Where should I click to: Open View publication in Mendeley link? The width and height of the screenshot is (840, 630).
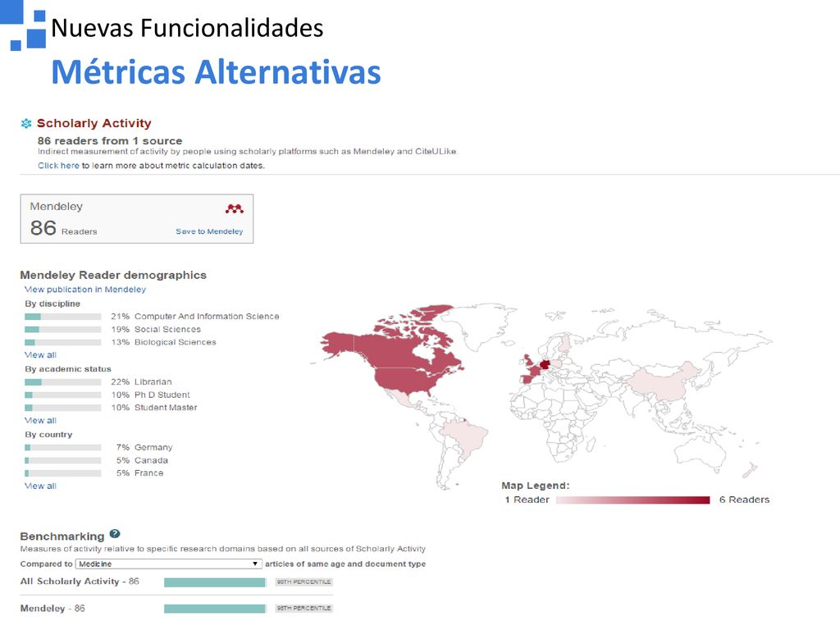[85, 290]
